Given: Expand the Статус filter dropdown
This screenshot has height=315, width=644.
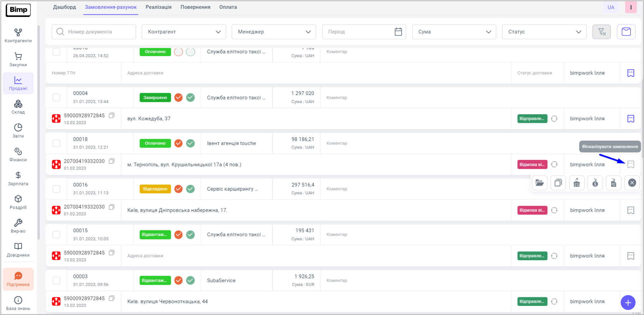Looking at the screenshot, I should pos(544,32).
